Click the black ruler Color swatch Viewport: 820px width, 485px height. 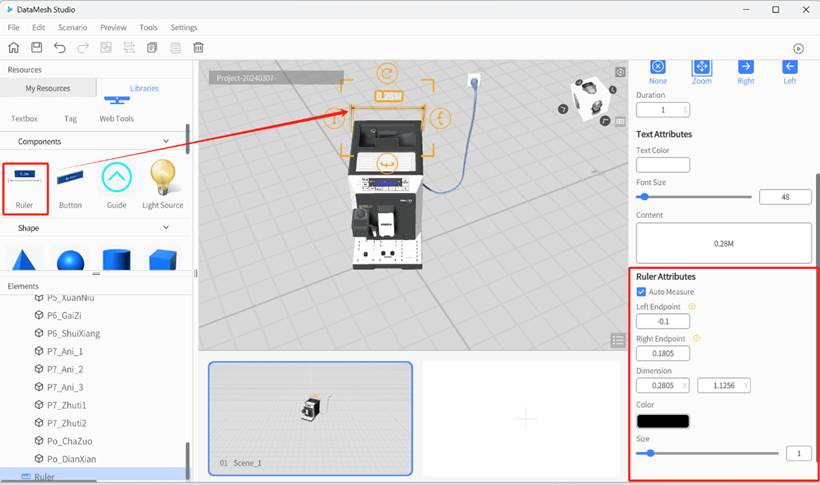662,421
